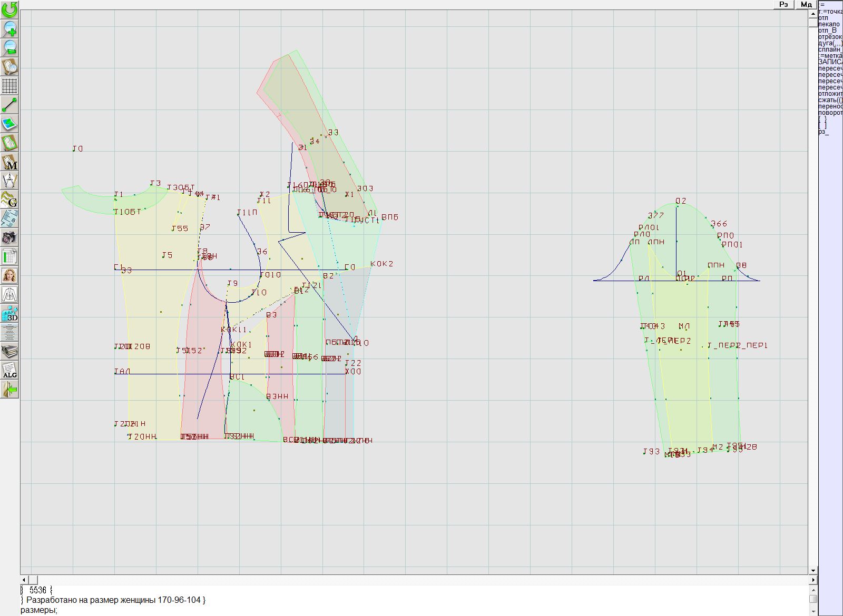The image size is (843, 616).
Task: Open the spreadsheet table icon
Action: 9,257
